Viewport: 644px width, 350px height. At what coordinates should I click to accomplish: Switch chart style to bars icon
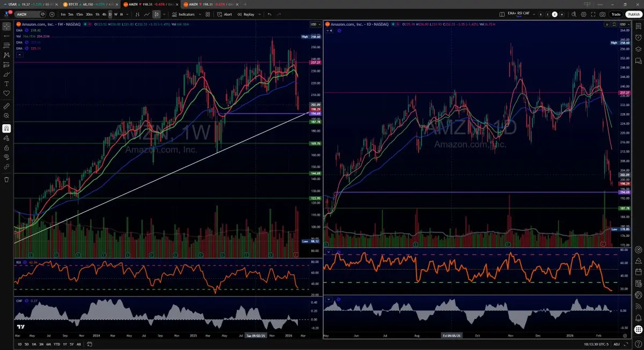coord(137,13)
